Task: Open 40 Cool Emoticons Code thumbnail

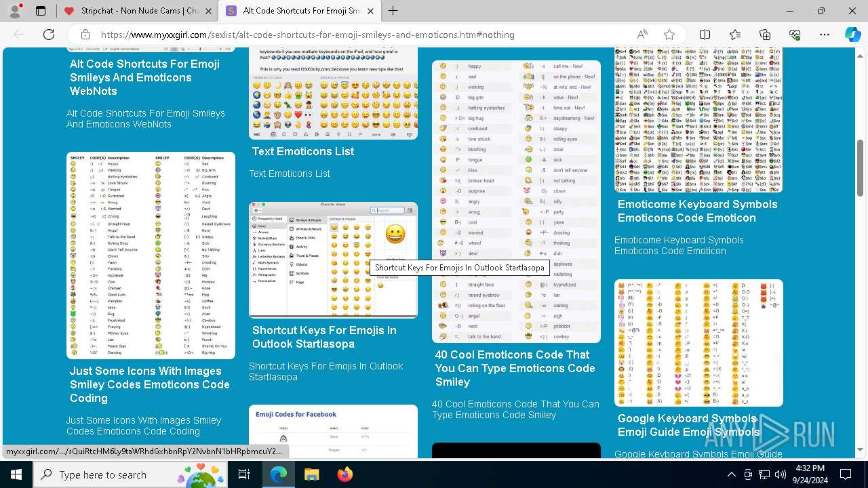Action: coord(516,201)
